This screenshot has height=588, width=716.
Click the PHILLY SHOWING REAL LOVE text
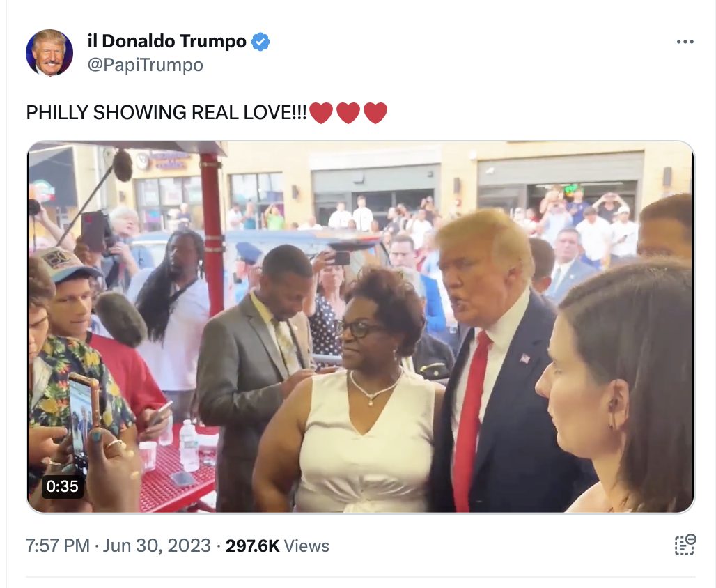point(166,112)
